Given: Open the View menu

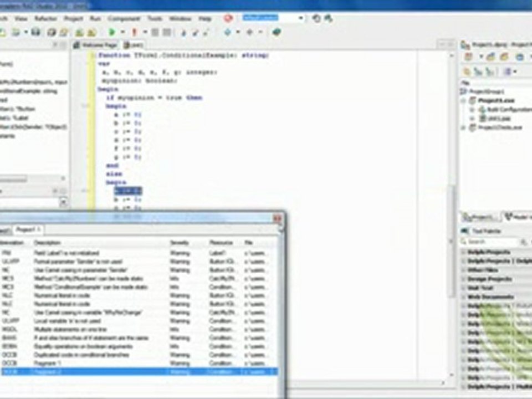Looking at the screenshot, I should coord(21,18).
